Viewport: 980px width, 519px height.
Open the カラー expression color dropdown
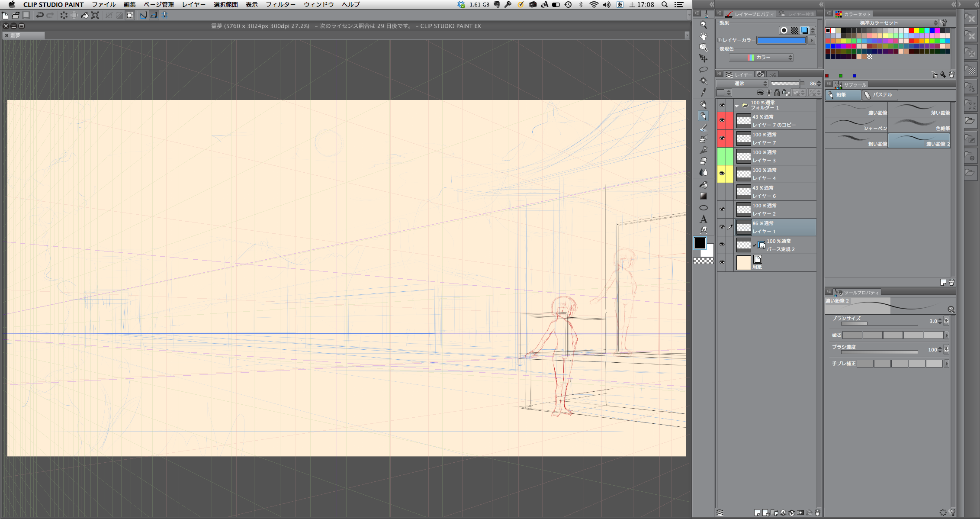(761, 58)
